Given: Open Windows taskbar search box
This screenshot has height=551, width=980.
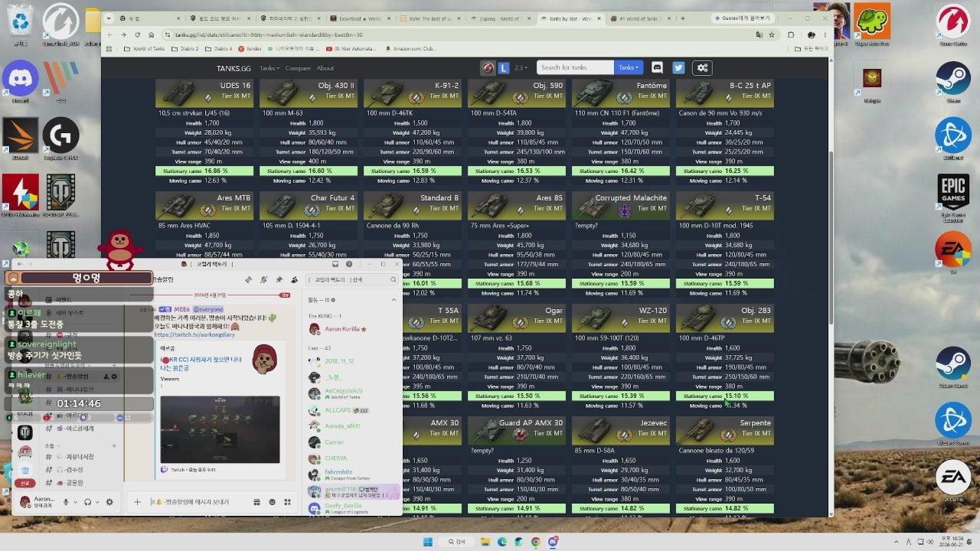Looking at the screenshot, I should click(x=456, y=542).
